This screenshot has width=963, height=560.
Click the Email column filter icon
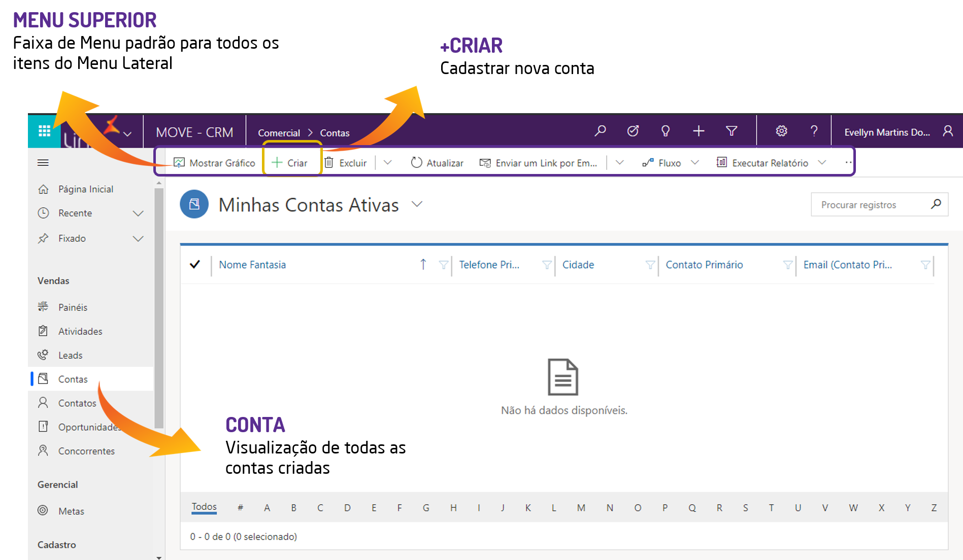tap(925, 265)
